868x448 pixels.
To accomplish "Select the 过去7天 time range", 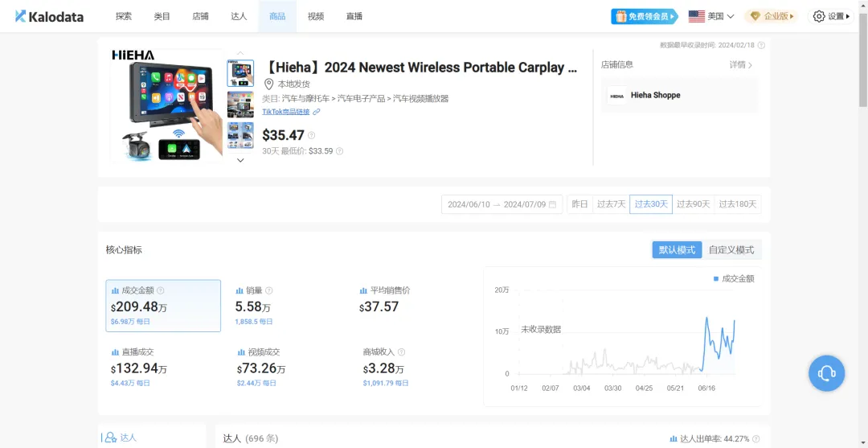I will click(611, 204).
